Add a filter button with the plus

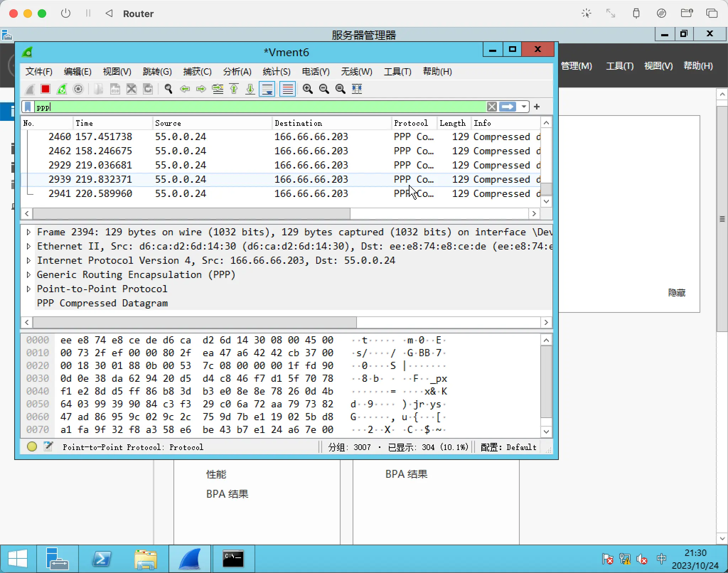[x=537, y=107]
